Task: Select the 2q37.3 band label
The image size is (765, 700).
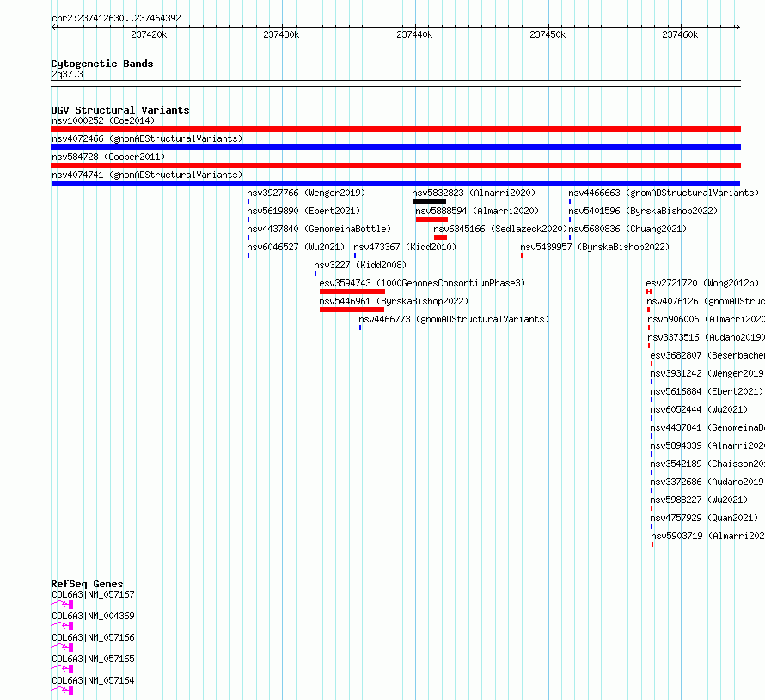Action: pos(67,74)
